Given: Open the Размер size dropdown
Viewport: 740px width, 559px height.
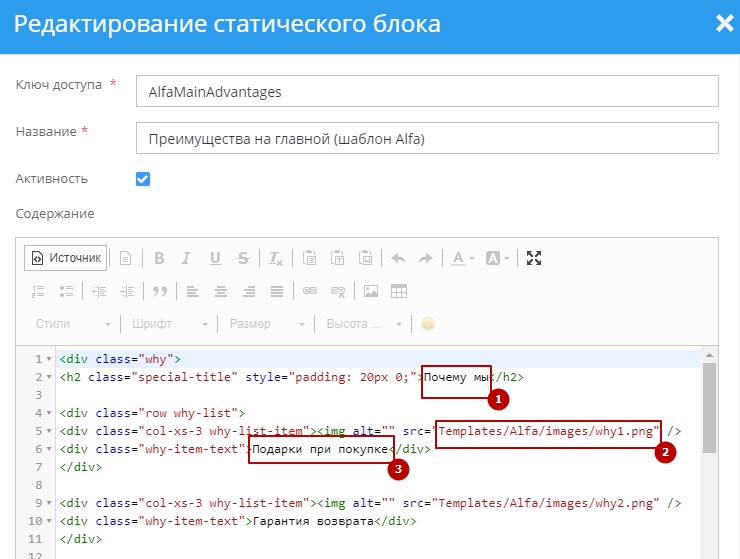Looking at the screenshot, I should [266, 324].
